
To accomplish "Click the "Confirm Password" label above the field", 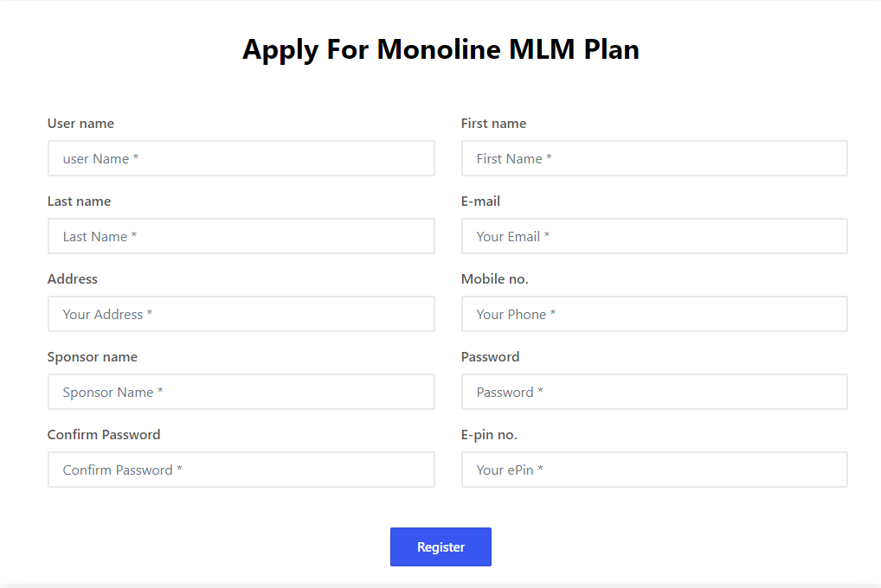I will 104,435.
